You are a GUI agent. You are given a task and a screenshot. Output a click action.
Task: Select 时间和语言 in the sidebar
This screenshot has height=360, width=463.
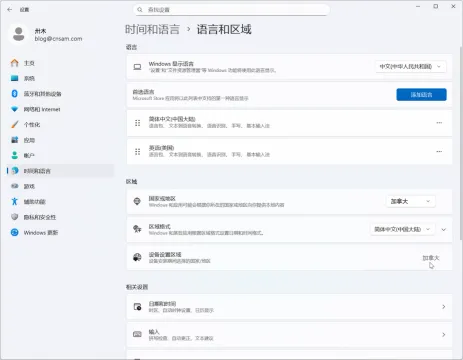coord(60,171)
